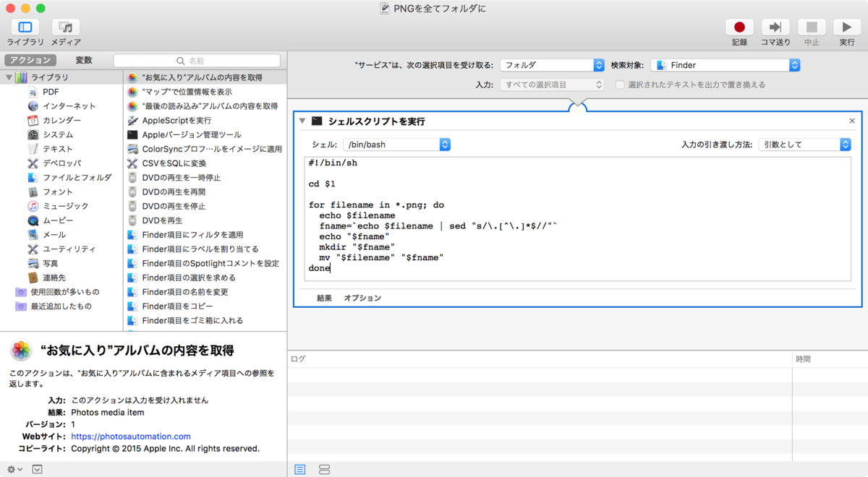
Task: Select the ファイルとフォルダ library category
Action: point(69,178)
